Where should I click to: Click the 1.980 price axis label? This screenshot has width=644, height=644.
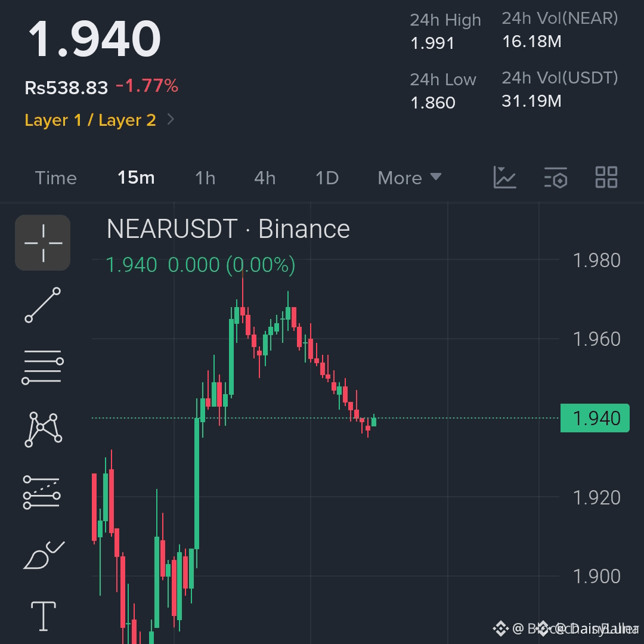tap(596, 261)
